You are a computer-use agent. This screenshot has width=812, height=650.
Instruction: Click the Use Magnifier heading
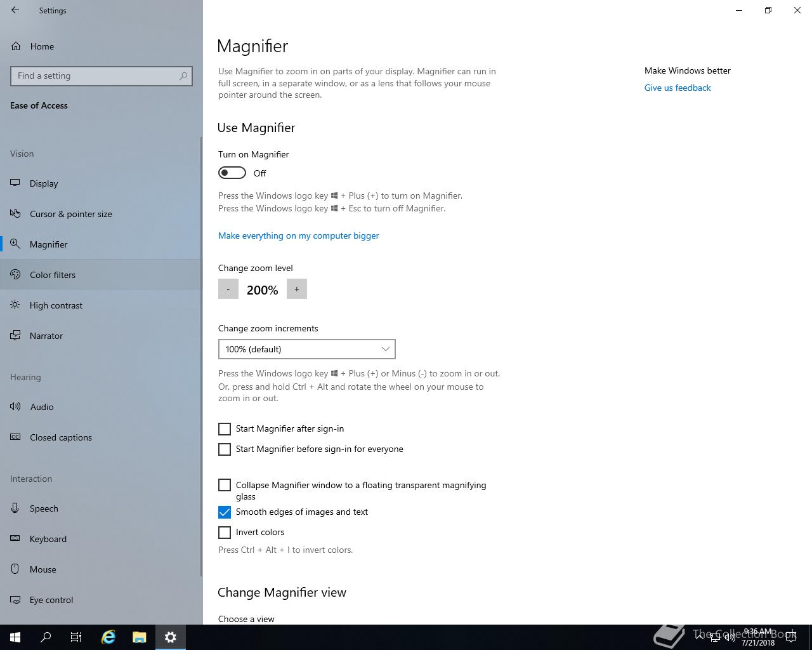pos(256,128)
